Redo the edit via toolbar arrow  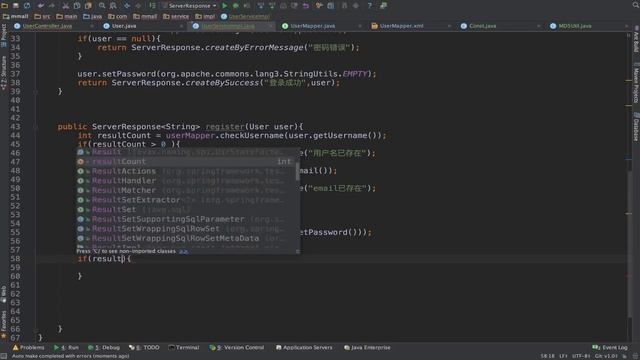52,6
